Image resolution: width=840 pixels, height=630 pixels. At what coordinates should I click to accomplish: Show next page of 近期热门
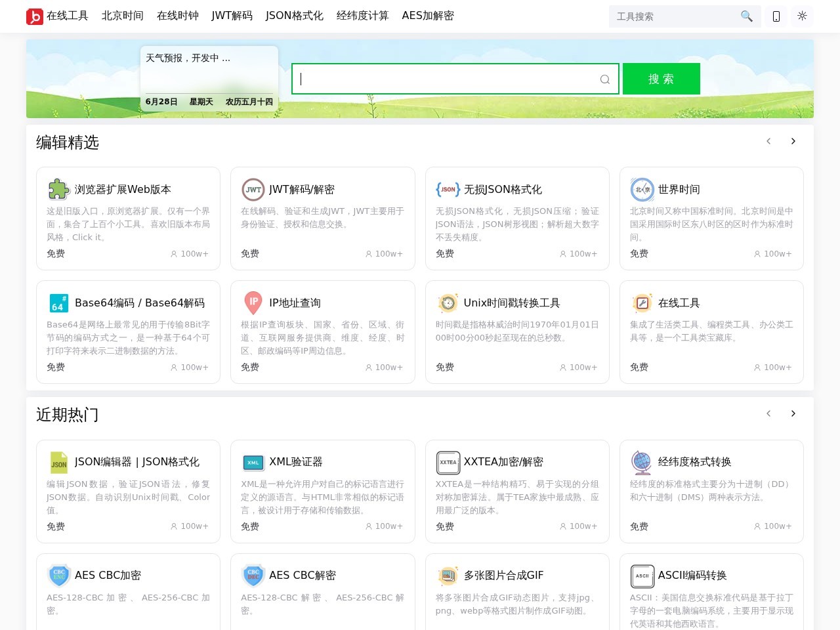[x=793, y=413]
